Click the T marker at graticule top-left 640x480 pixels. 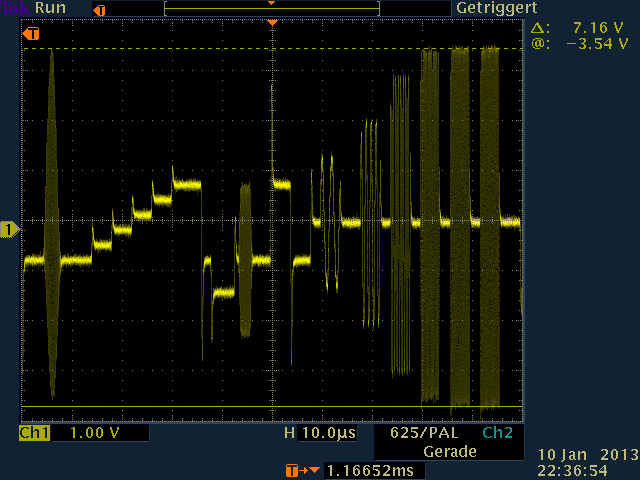pos(32,34)
